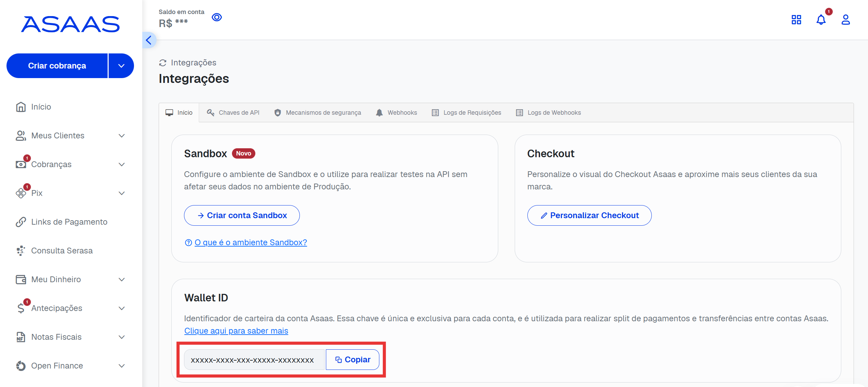868x387 pixels.
Task: Open the Webhooks tab
Action: click(x=396, y=113)
